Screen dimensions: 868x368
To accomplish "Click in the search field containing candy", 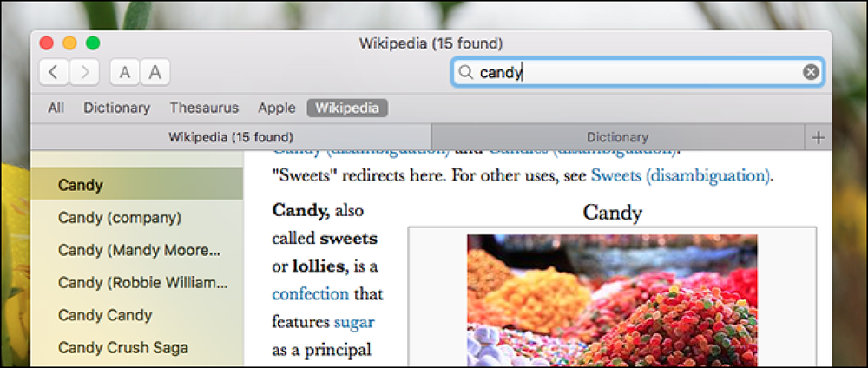I will (638, 72).
